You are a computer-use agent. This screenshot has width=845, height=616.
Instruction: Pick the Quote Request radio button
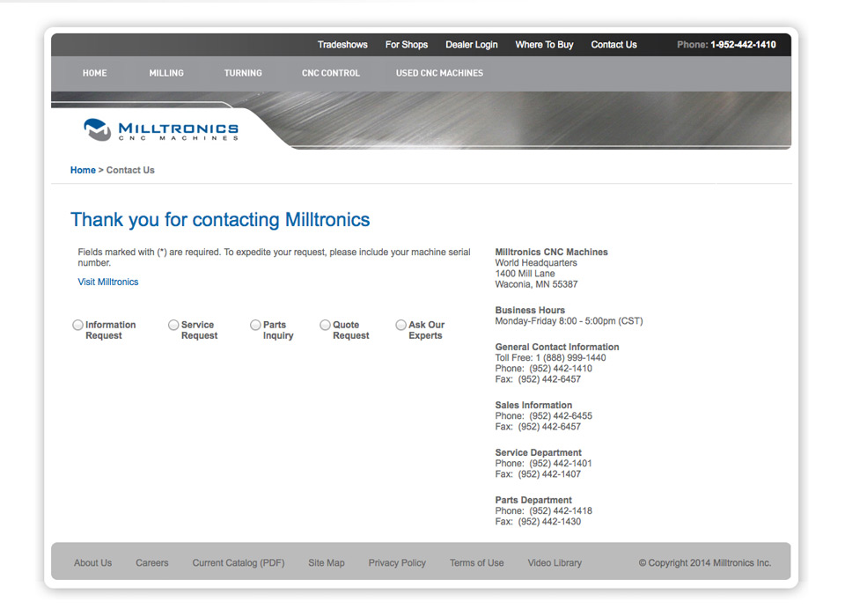coord(325,325)
